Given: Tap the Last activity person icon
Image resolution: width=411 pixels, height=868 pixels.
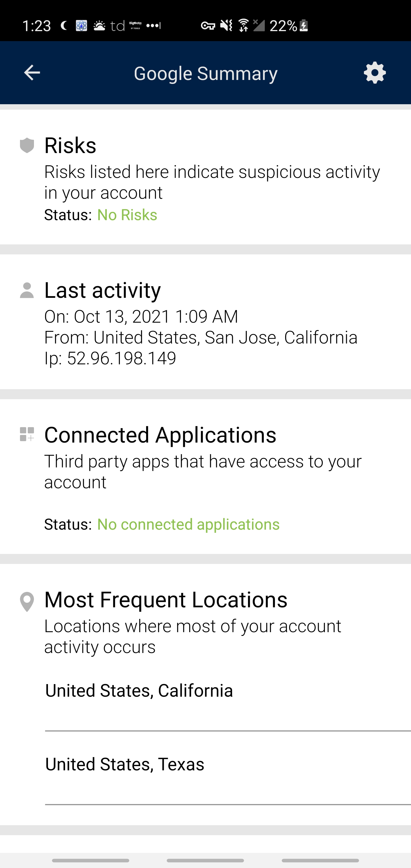Looking at the screenshot, I should pyautogui.click(x=27, y=290).
